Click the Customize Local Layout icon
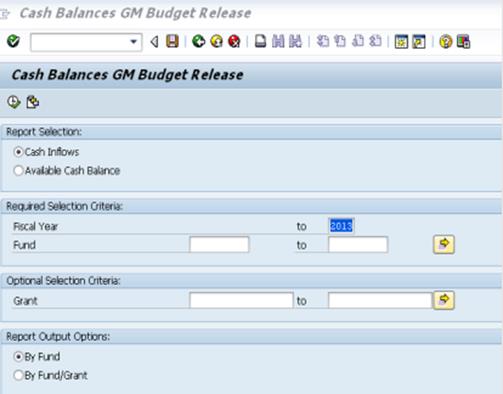Image resolution: width=503 pixels, height=394 pixels. pyautogui.click(x=463, y=42)
